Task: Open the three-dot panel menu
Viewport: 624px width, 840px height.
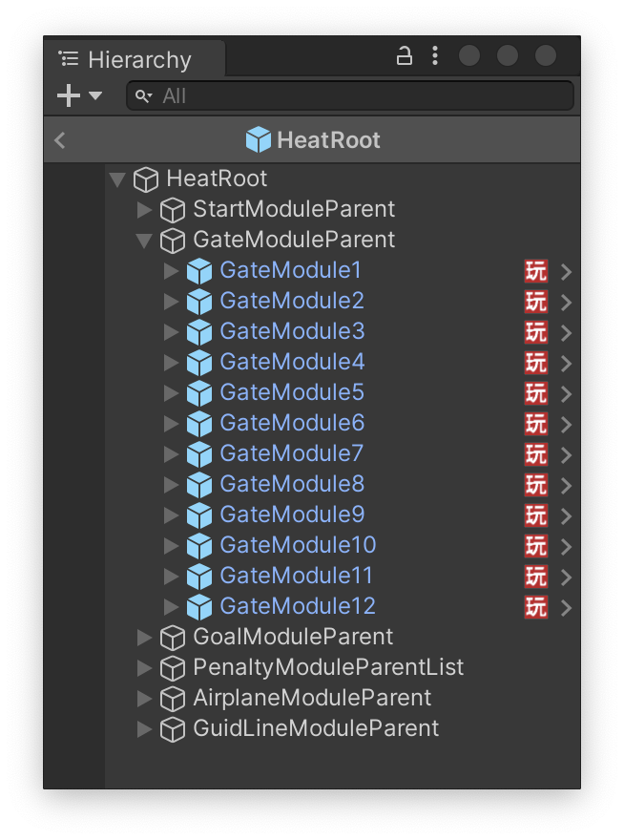Action: click(x=434, y=55)
